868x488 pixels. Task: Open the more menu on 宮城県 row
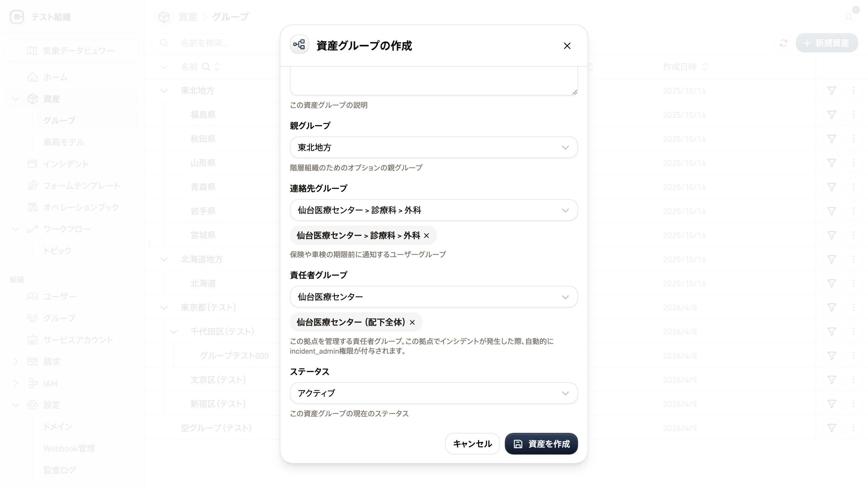[854, 235]
